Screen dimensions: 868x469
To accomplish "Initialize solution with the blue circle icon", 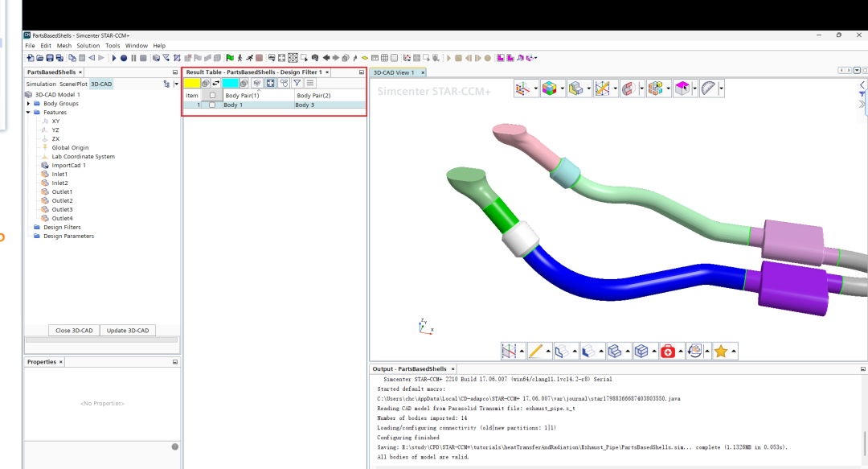I will tap(124, 58).
